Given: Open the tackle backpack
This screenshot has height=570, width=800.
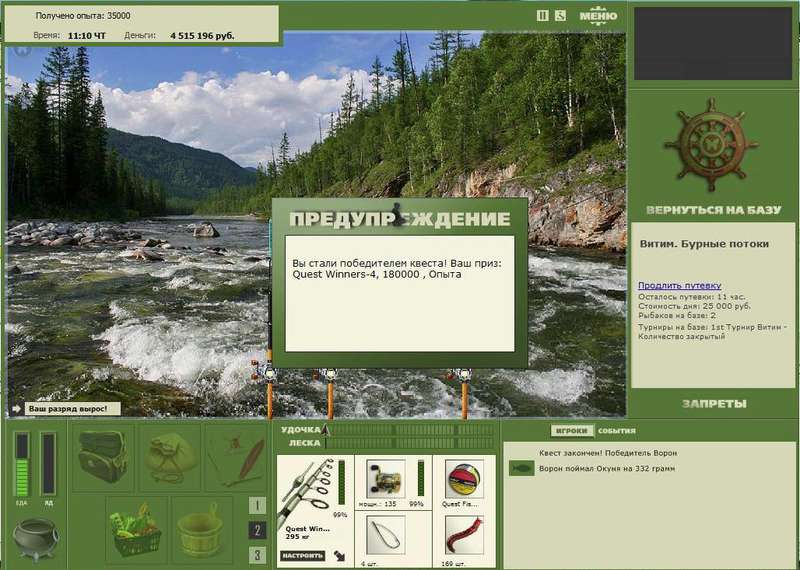Looking at the screenshot, I should [x=104, y=457].
